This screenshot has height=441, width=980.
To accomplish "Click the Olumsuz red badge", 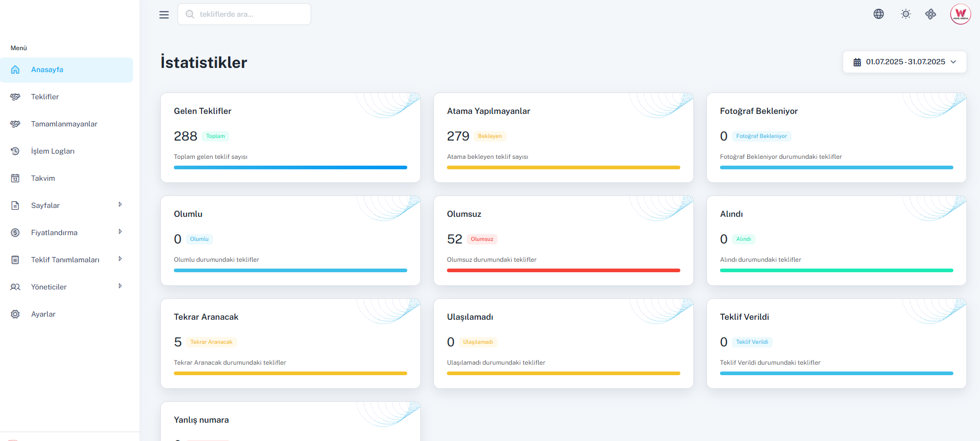I will [481, 239].
